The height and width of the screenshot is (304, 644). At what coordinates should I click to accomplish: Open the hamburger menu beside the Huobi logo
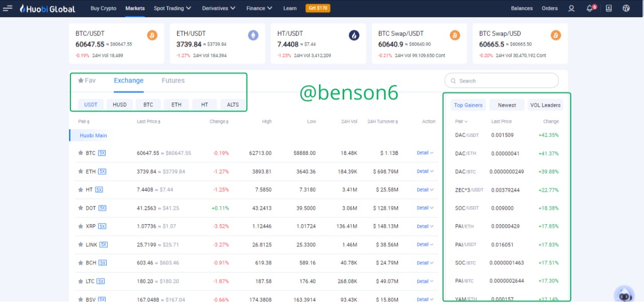click(x=8, y=9)
